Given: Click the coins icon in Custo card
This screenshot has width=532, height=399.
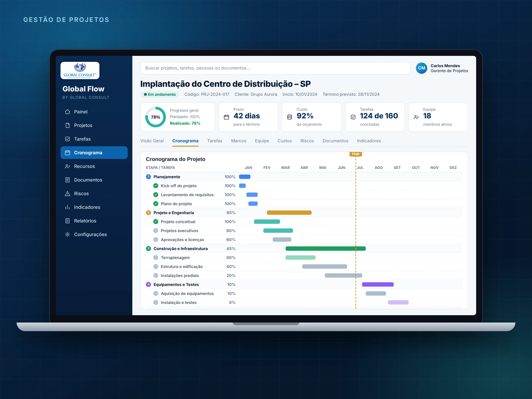Looking at the screenshot, I should tap(289, 117).
